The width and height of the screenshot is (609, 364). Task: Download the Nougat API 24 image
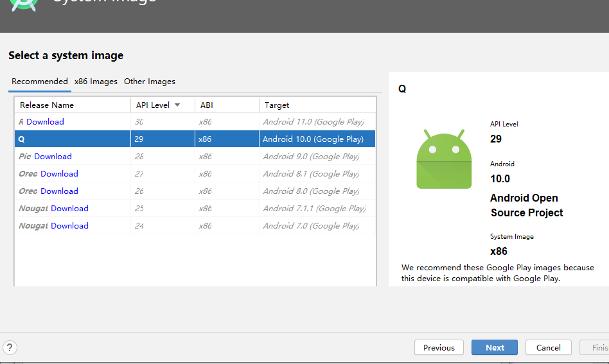tap(69, 226)
